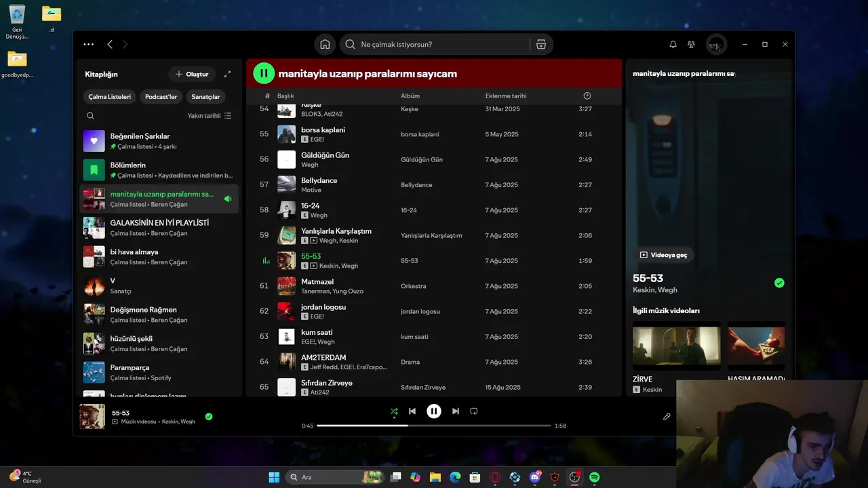Open GALAKSİNİN EN İYİ PLAYLİSTİ
This screenshot has height=488, width=868.
click(x=159, y=228)
